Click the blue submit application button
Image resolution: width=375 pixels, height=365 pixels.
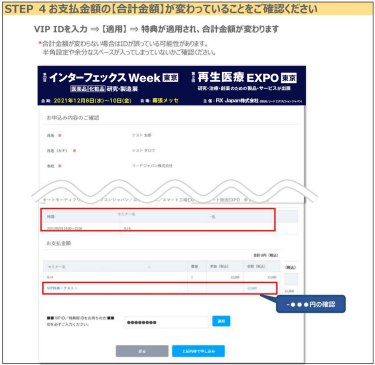[x=198, y=351]
